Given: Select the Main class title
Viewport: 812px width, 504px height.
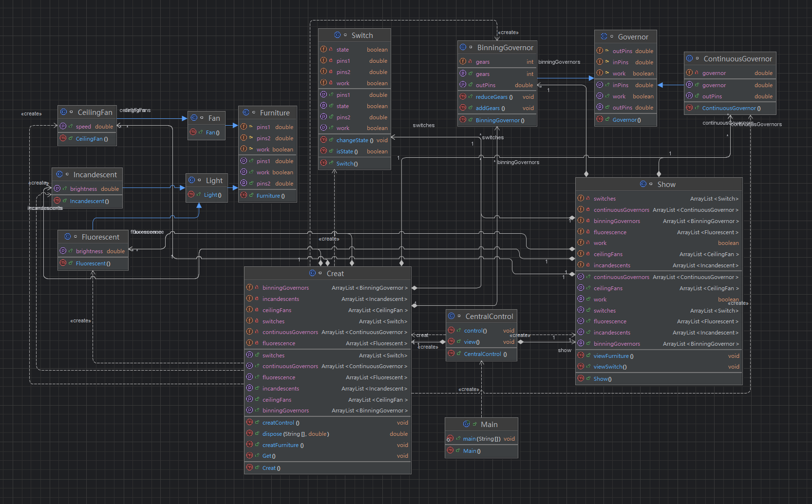Looking at the screenshot, I should point(489,425).
